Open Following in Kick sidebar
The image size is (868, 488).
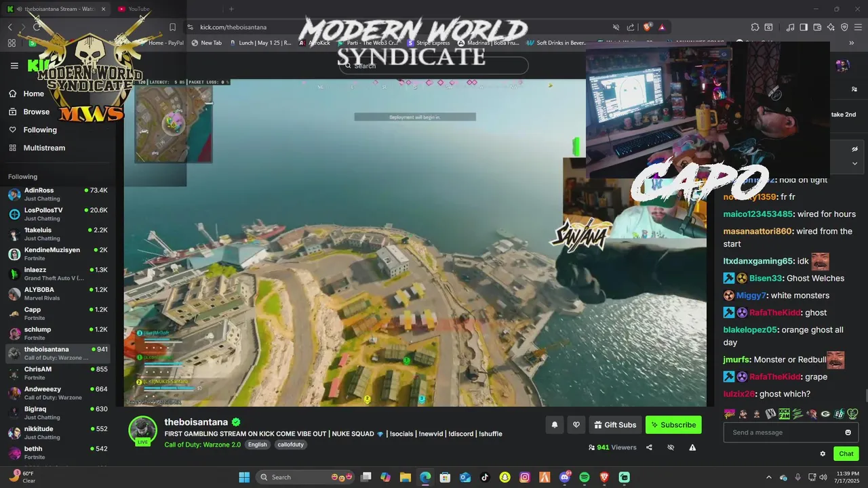tap(33, 130)
